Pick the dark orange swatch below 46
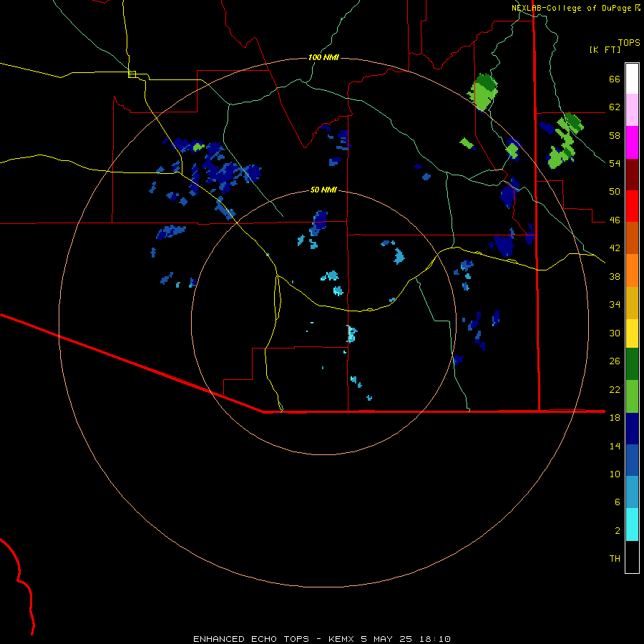Image resolution: width=644 pixels, height=644 pixels. coord(632,238)
